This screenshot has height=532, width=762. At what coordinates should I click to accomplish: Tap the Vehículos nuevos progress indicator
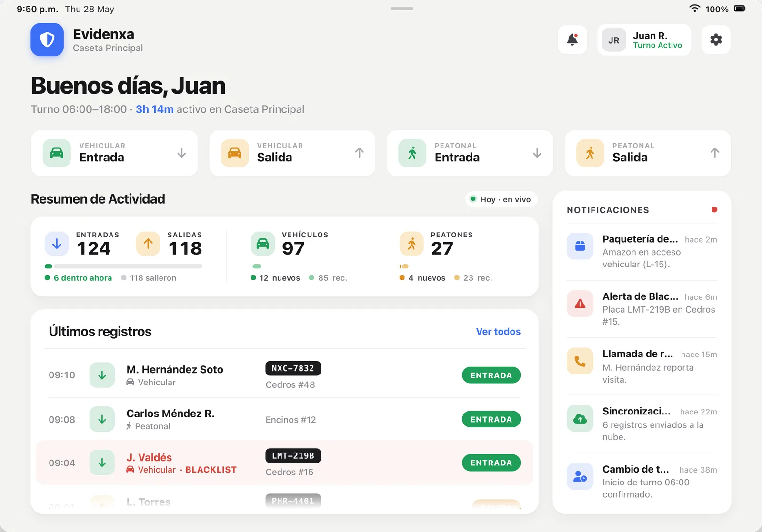coord(256,266)
